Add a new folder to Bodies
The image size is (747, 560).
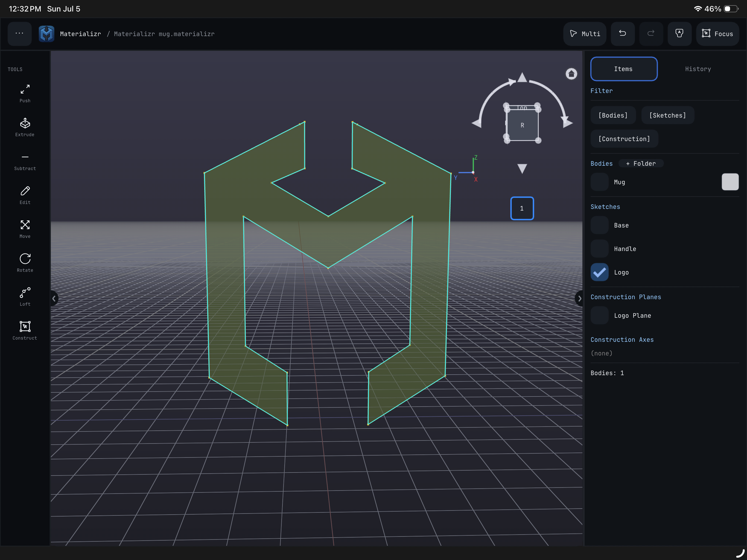pyautogui.click(x=641, y=164)
